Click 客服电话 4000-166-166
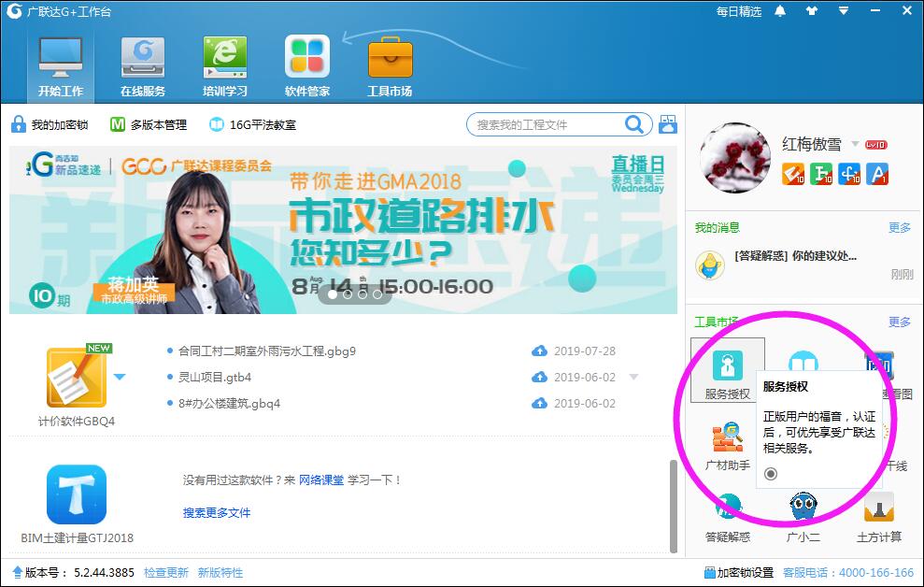This screenshot has width=924, height=587. click(848, 573)
